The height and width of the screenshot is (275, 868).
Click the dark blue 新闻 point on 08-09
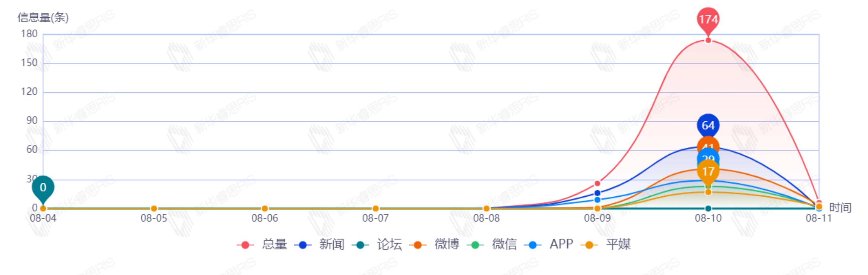[x=598, y=193]
